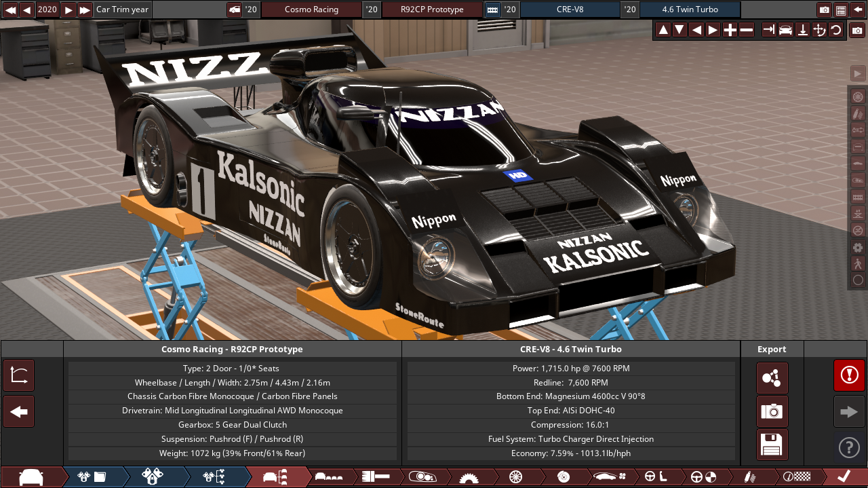Click the empty circle icon in side panel
Screen dimensions: 868x488
[858, 280]
